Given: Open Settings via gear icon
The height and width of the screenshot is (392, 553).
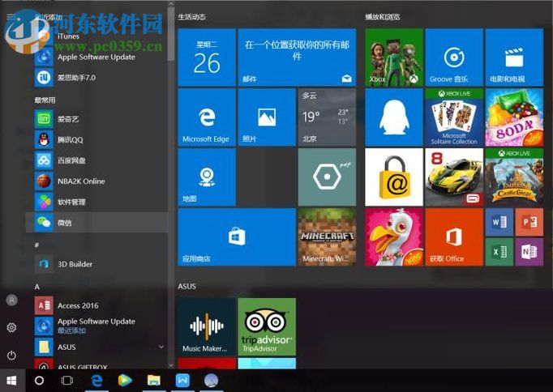Looking at the screenshot, I should 11,327.
